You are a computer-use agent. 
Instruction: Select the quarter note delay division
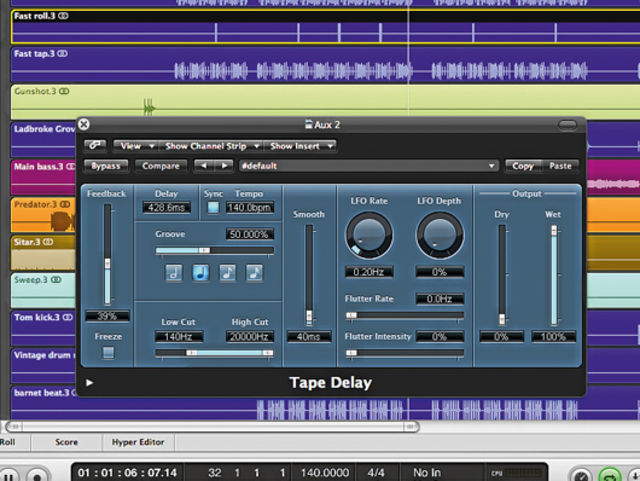pos(200,272)
